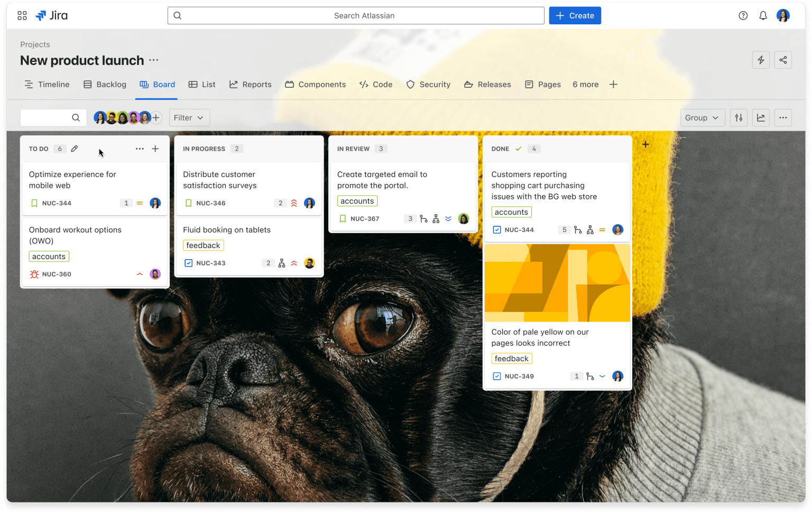This screenshot has height=513, width=812.
Task: Open the Group dropdown
Action: [702, 117]
